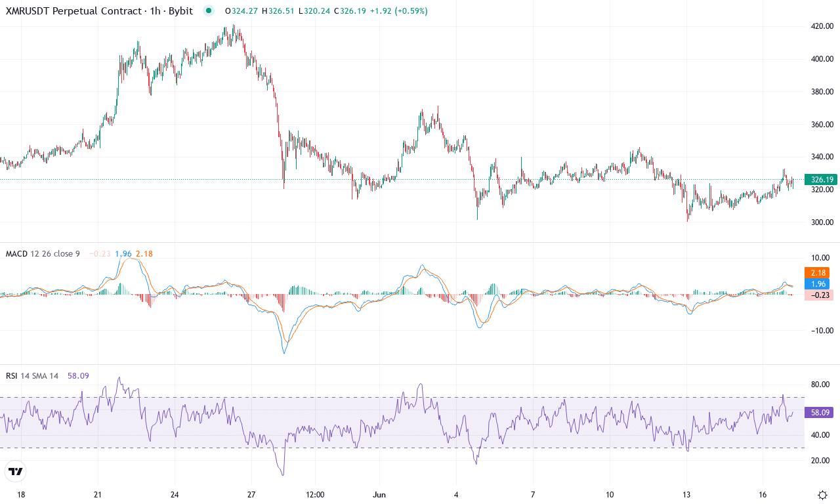Click the green market status dot
840x504 pixels.
[209, 10]
